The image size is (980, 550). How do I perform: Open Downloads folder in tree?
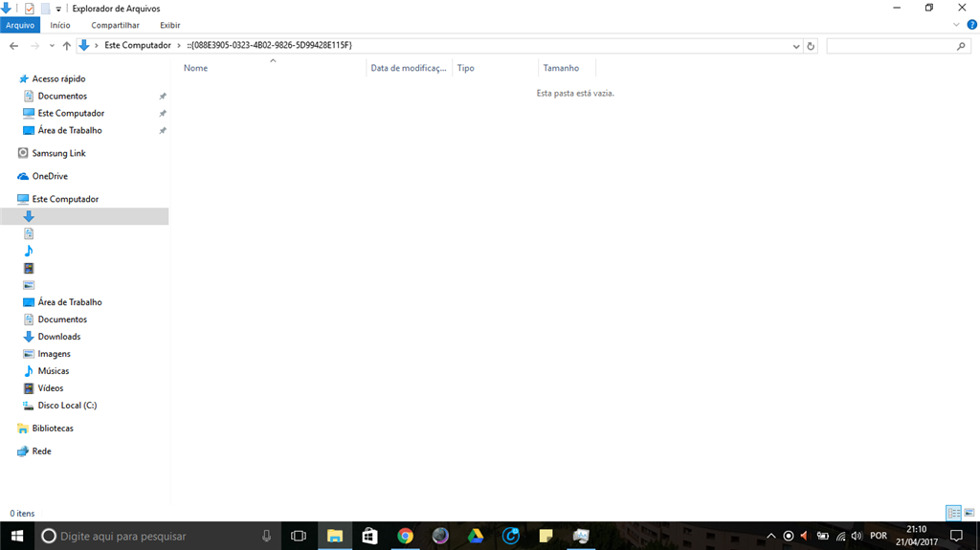pos(58,337)
